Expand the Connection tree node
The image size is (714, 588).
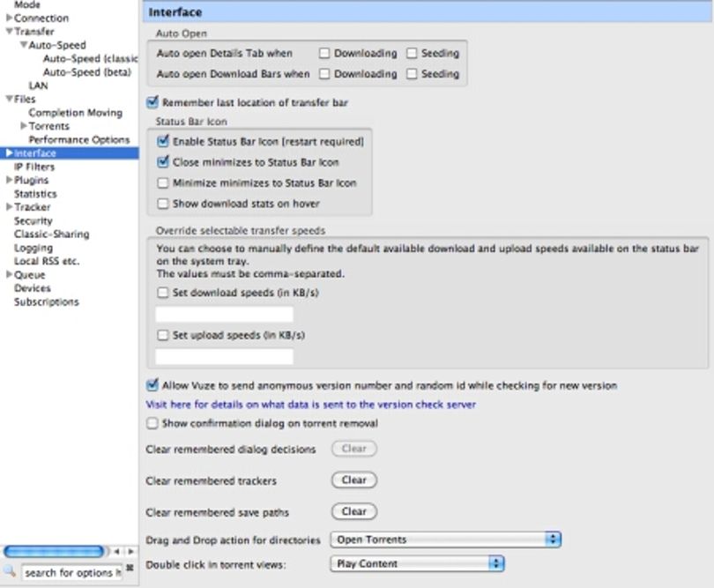[x=9, y=18]
